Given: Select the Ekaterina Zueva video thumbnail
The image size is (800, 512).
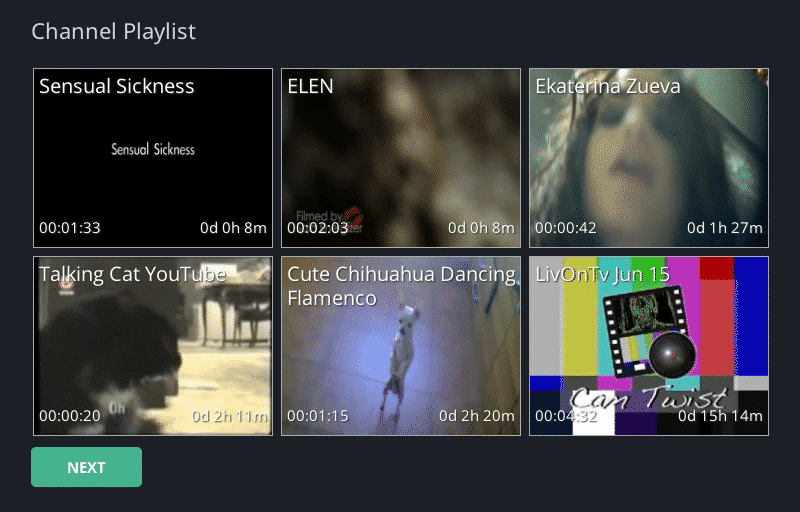Looking at the screenshot, I should click(648, 160).
